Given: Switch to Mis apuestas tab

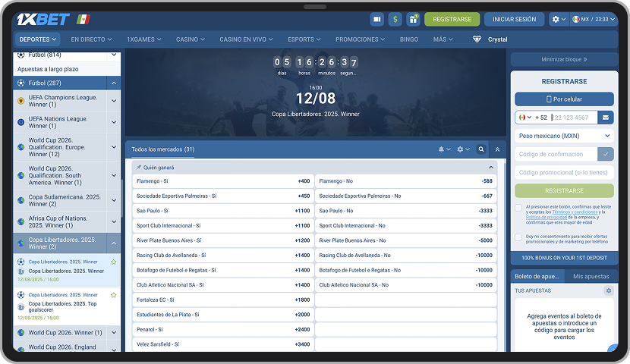Looking at the screenshot, I should 591,276.
